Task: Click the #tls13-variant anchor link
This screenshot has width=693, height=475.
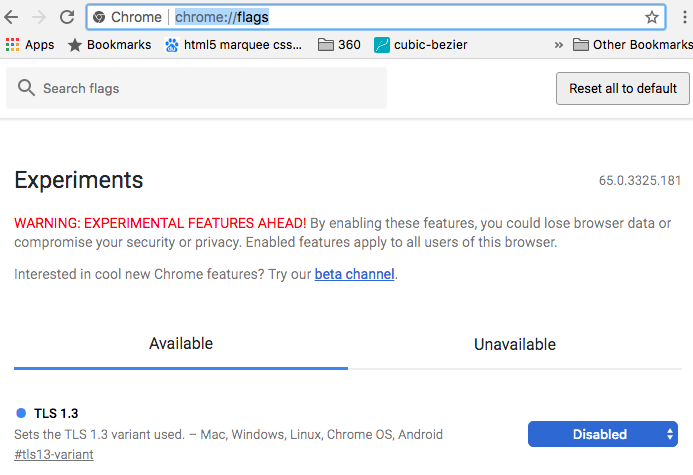Action: click(x=54, y=455)
